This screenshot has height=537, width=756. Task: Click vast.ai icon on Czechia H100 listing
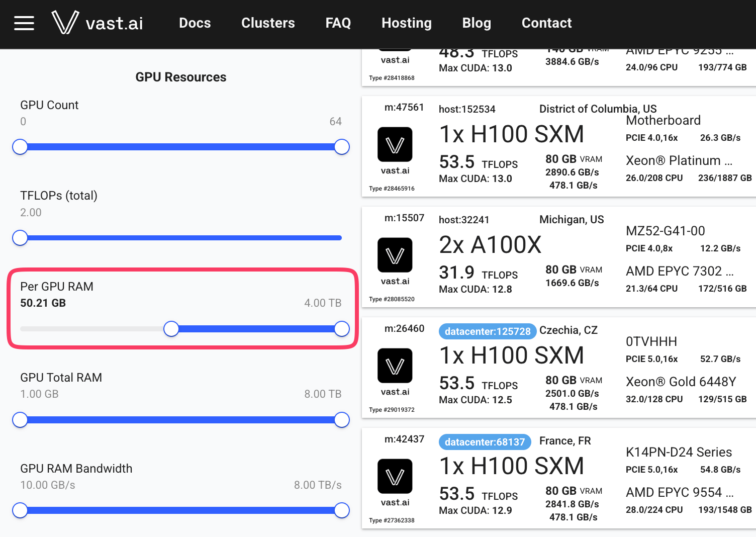(395, 366)
